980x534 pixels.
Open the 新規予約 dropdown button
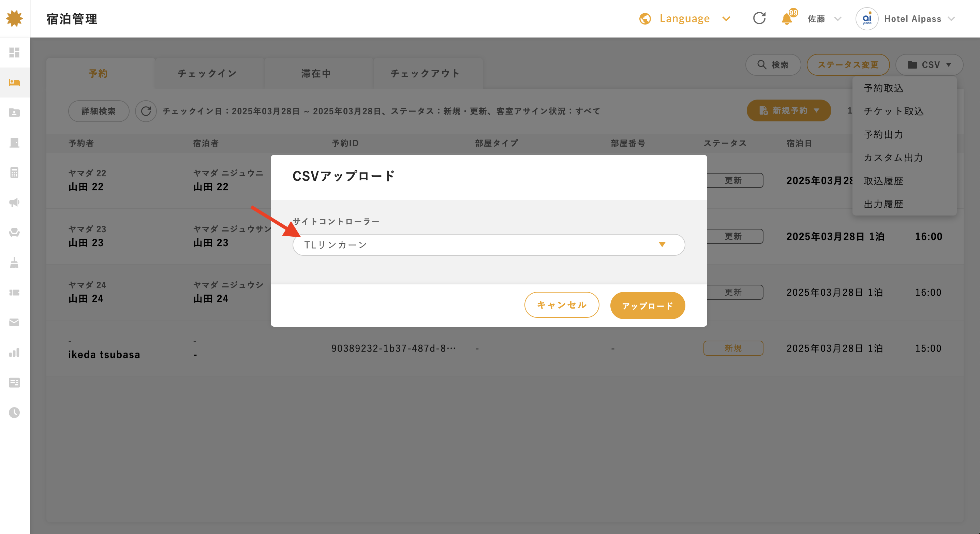coord(789,111)
